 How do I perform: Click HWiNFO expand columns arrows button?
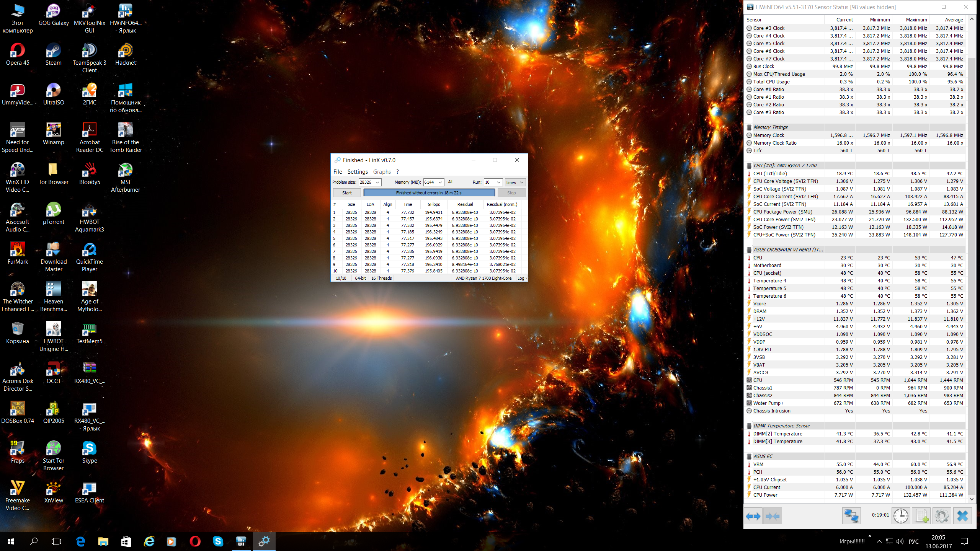point(753,516)
